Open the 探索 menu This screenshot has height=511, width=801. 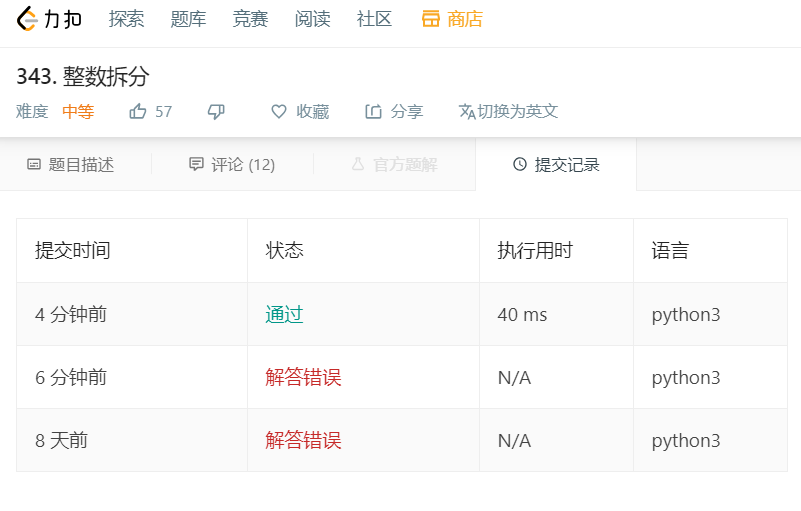[x=126, y=19]
